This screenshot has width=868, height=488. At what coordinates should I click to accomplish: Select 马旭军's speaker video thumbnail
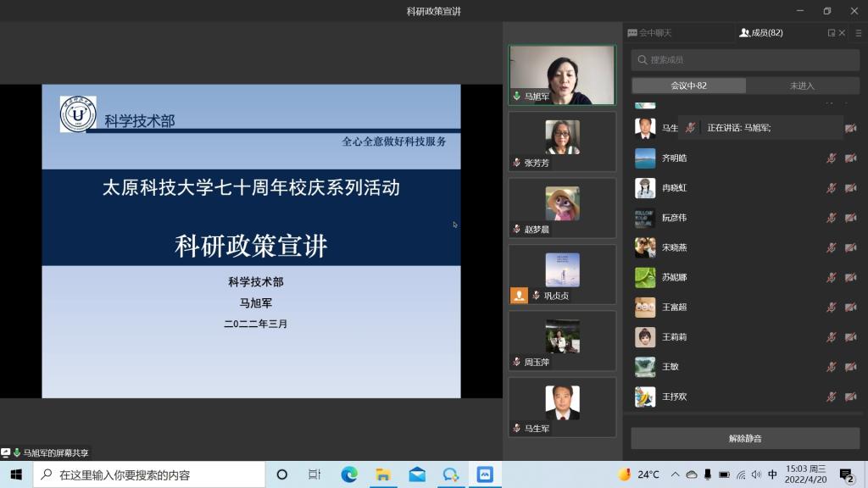(561, 75)
